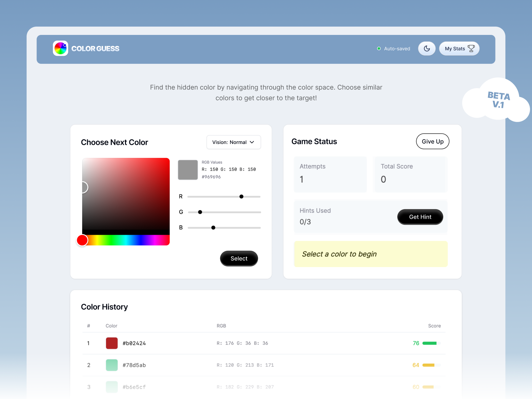Screen dimensions: 532x399
Task: Click the BETA V.1 cloud badge
Action: pyautogui.click(x=496, y=100)
